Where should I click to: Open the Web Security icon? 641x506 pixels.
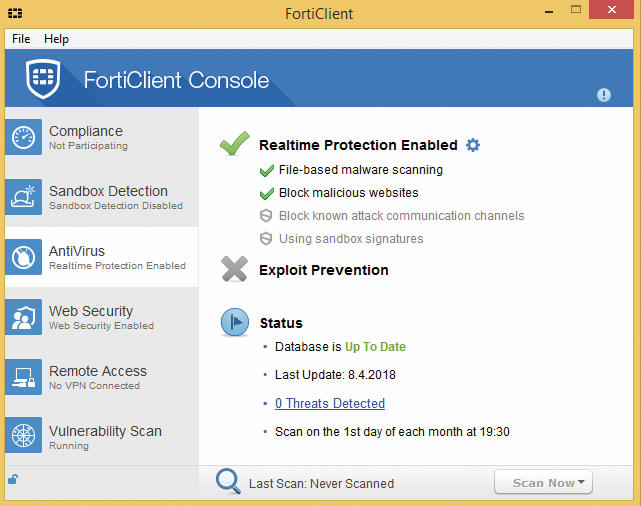click(23, 317)
